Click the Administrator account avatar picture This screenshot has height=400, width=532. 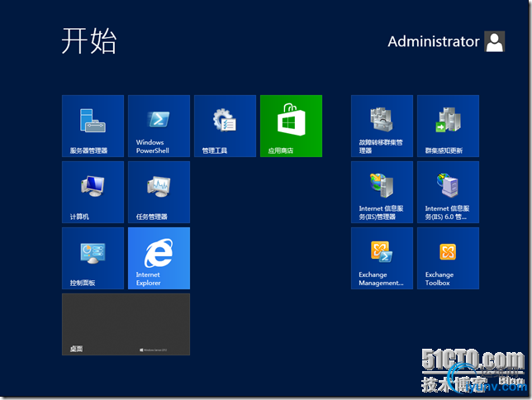pos(495,41)
